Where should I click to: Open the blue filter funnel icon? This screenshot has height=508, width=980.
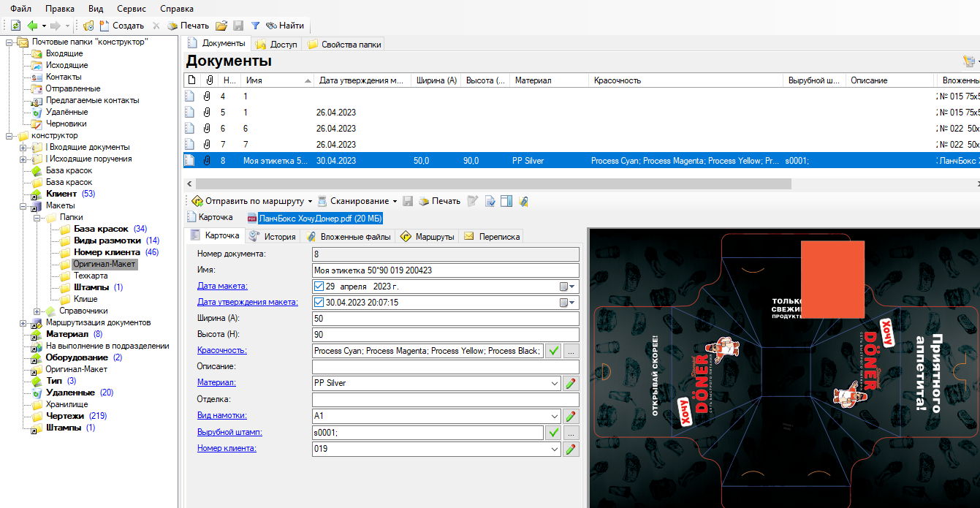(x=256, y=26)
